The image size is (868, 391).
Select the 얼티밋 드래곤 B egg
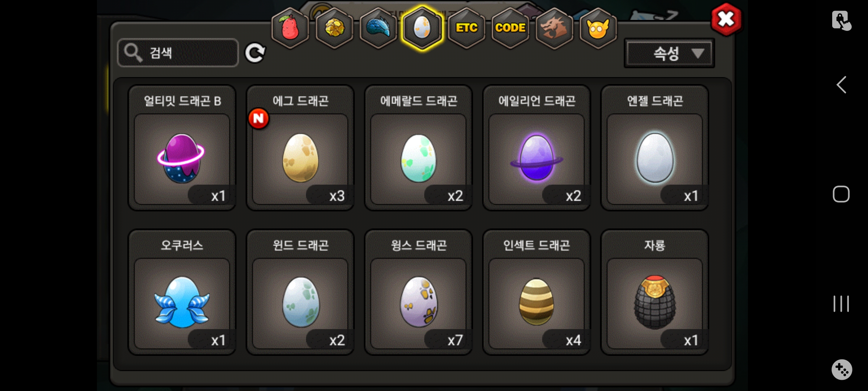[182, 148]
